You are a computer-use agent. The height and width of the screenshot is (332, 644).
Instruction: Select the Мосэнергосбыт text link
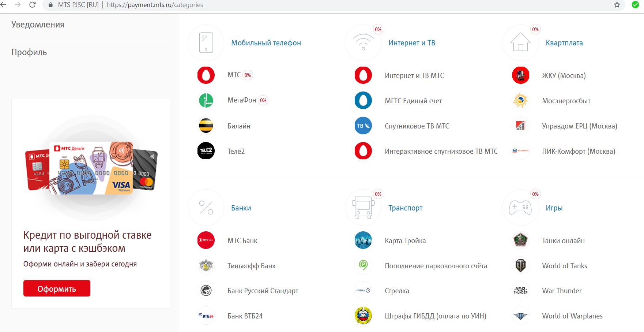point(566,101)
